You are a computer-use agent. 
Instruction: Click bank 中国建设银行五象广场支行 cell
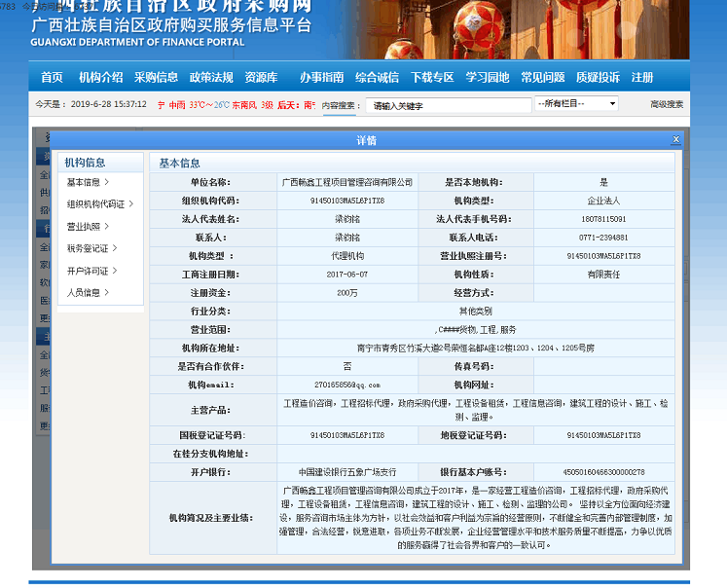pyautogui.click(x=347, y=472)
